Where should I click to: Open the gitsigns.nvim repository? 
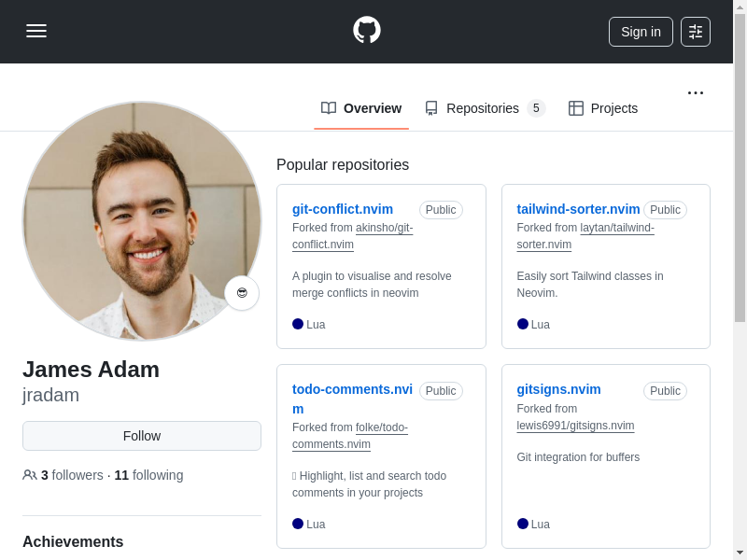[558, 389]
